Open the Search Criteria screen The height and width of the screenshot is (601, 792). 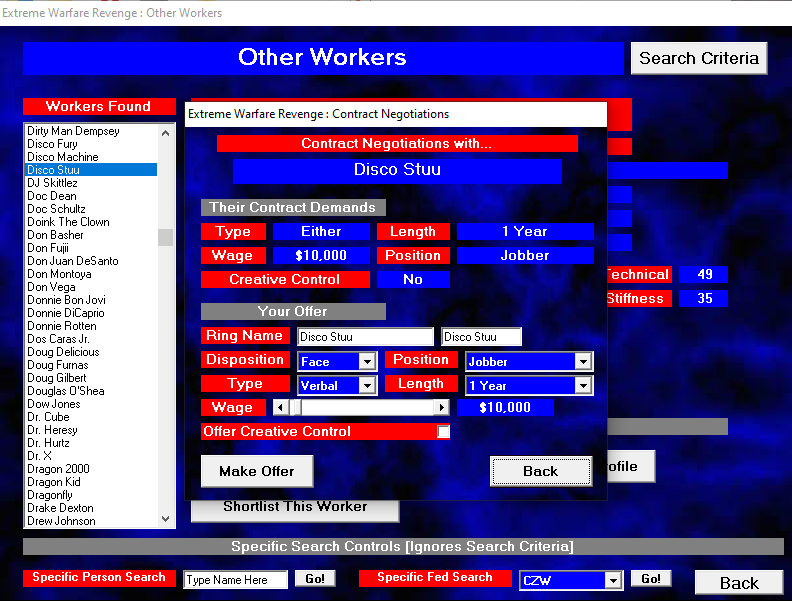(698, 58)
